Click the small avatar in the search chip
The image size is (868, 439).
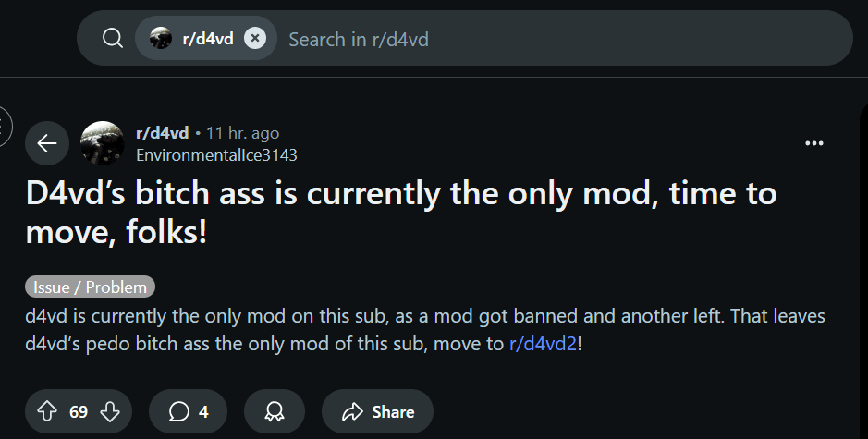click(161, 39)
